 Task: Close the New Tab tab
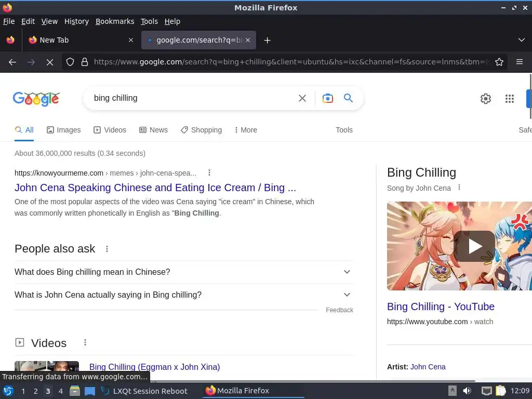pyautogui.click(x=131, y=40)
